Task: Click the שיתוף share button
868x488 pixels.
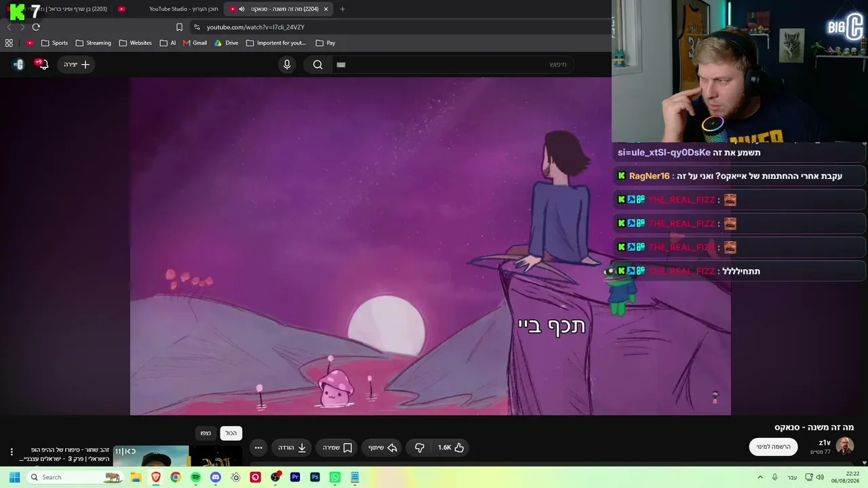Action: (x=382, y=447)
